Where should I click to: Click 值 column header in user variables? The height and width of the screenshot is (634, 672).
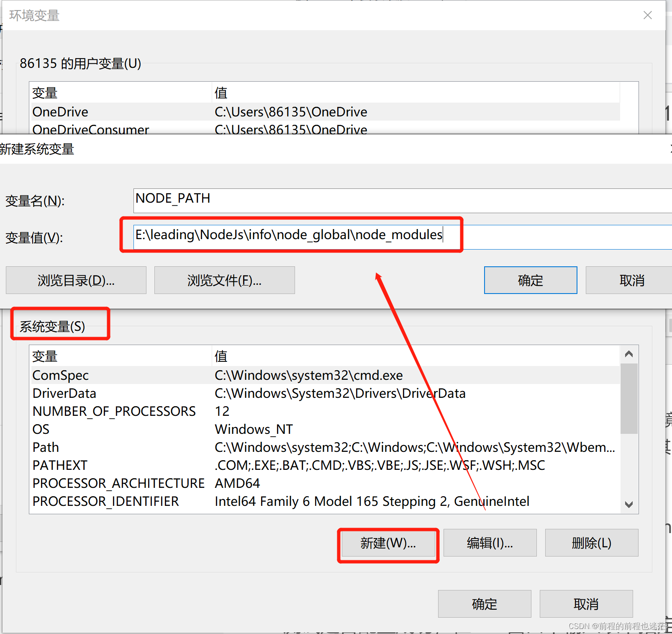(x=416, y=93)
